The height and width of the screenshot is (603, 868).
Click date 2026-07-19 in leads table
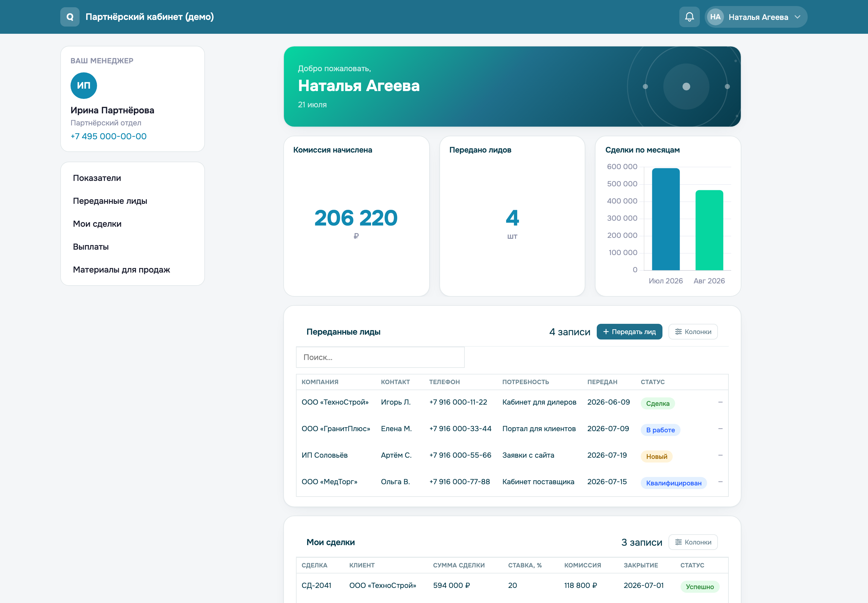[607, 455]
